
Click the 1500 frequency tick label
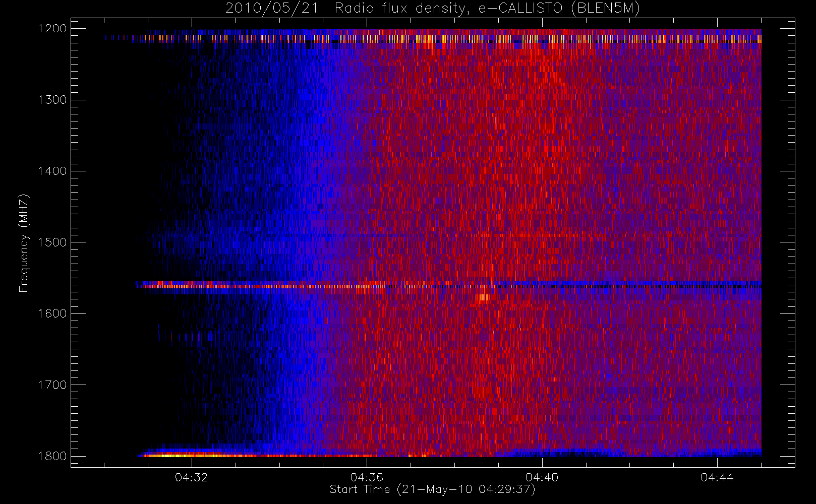(x=52, y=242)
